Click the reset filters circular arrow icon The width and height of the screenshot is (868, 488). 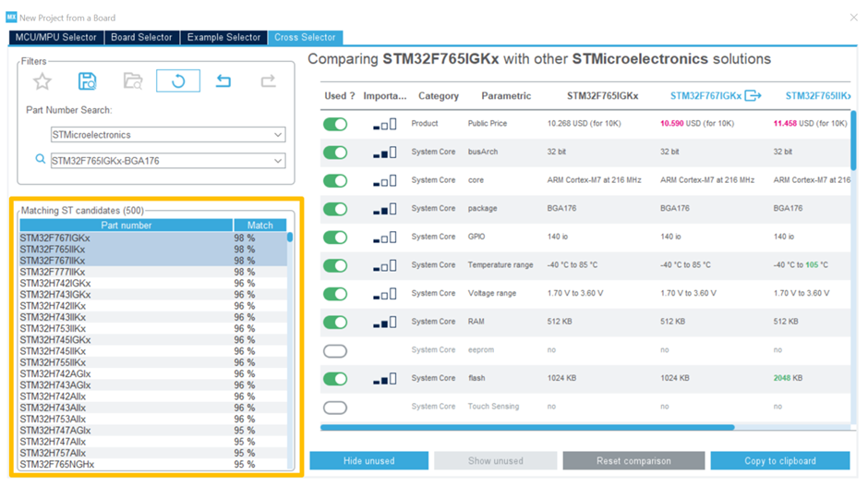click(x=178, y=81)
